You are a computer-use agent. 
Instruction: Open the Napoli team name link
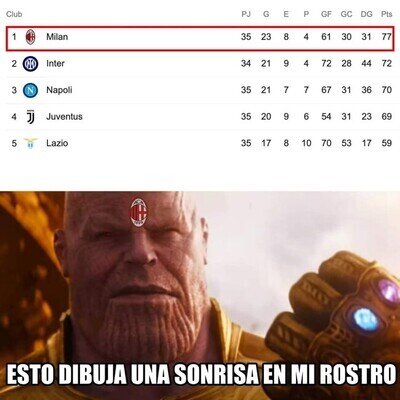coord(59,90)
